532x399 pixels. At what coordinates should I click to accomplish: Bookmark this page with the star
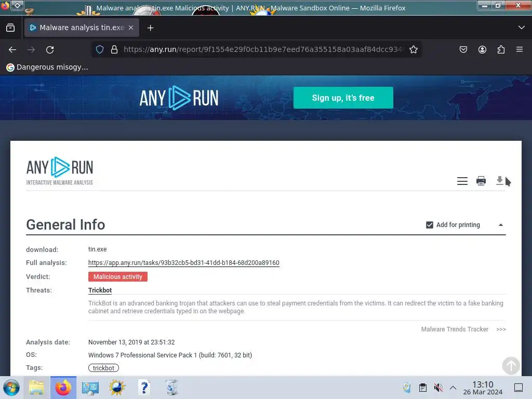[x=413, y=49]
